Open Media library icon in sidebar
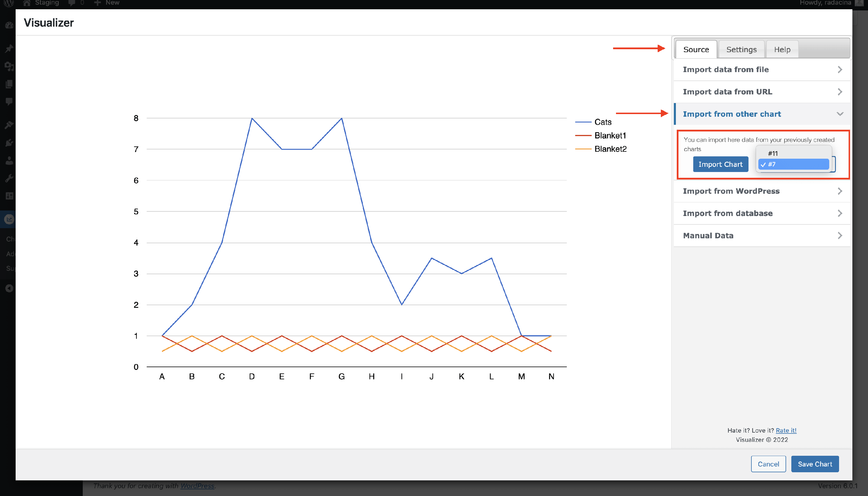This screenshot has height=496, width=868. pos(9,66)
